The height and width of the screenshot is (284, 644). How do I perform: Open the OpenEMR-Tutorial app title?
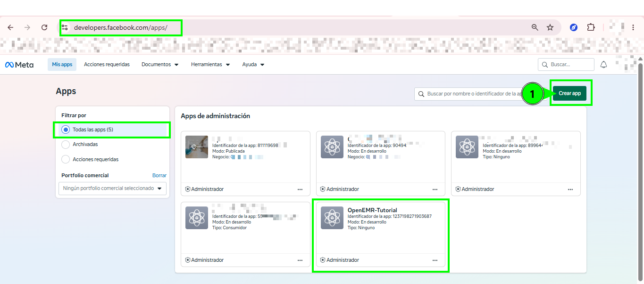tap(372, 210)
